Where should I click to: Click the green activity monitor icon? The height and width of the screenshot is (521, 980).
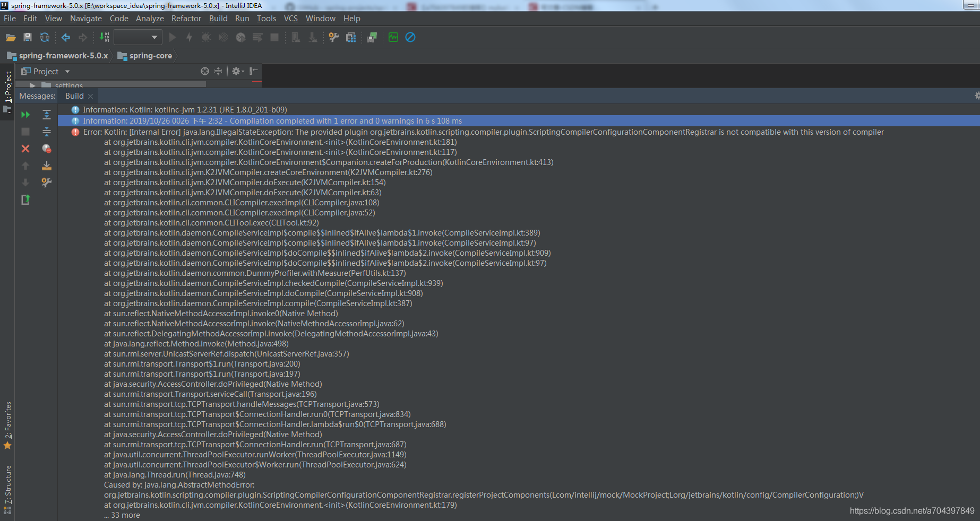393,38
